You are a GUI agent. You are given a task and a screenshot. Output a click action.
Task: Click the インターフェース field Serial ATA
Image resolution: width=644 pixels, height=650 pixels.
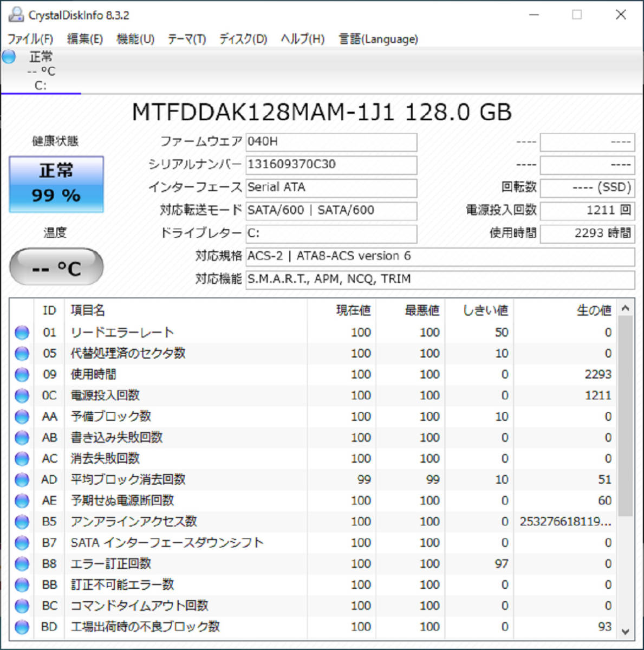click(331, 187)
